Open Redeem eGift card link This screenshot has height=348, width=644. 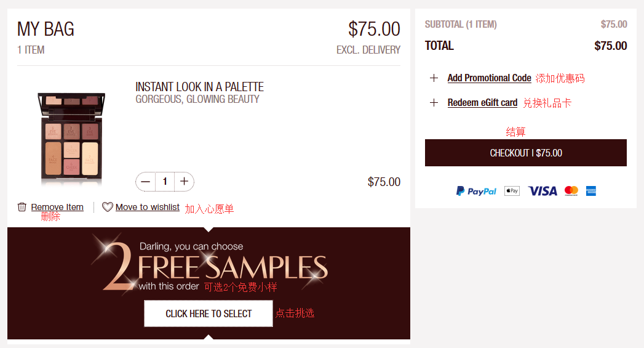click(482, 103)
